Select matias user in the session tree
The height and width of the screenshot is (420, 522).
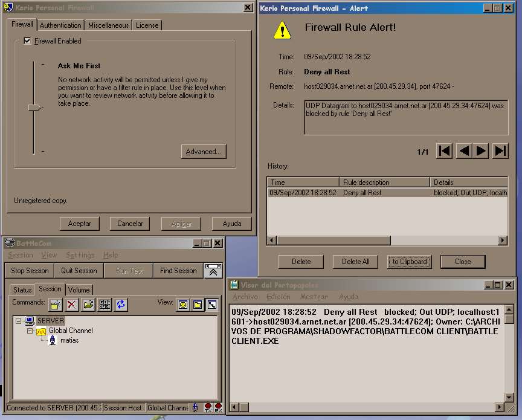coord(69,340)
